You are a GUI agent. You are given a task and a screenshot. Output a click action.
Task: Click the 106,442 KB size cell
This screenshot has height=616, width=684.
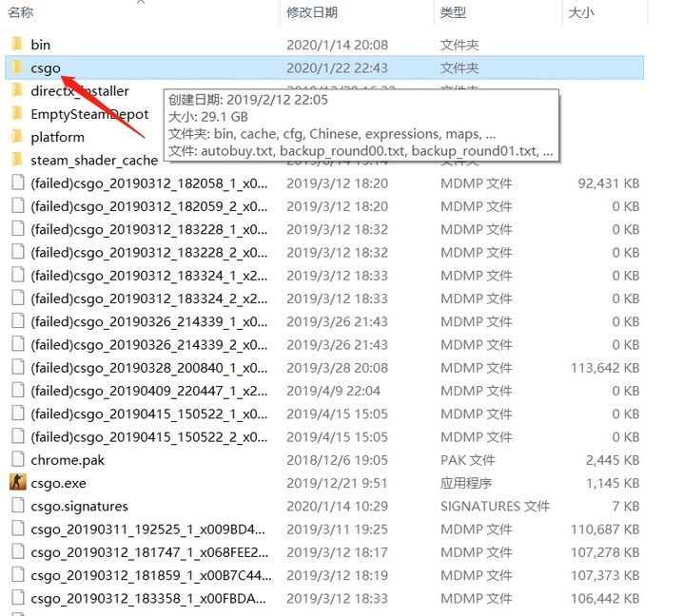605,599
